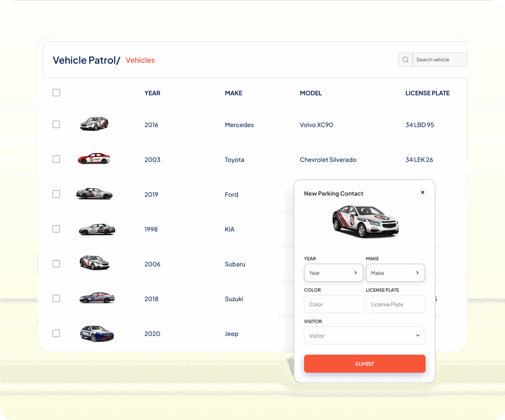Close the New Parking Contact dialog
The width and height of the screenshot is (505, 420).
coord(422,192)
